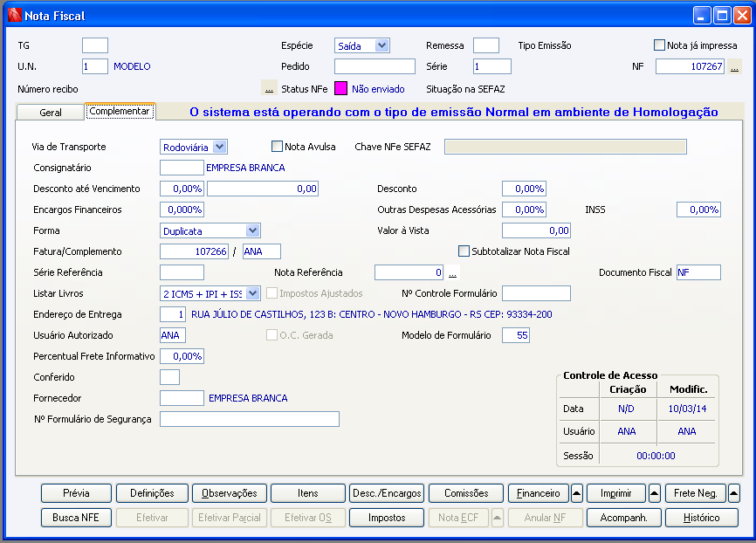Viewport: 756px width, 543px height.
Task: Click the Desconto até Vencimento percent field
Action: 182,189
